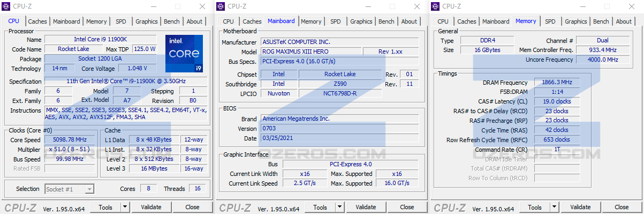The image size is (644, 214).
Task: Open the Tools dropdown arrow in the Memory window
Action: [554, 207]
